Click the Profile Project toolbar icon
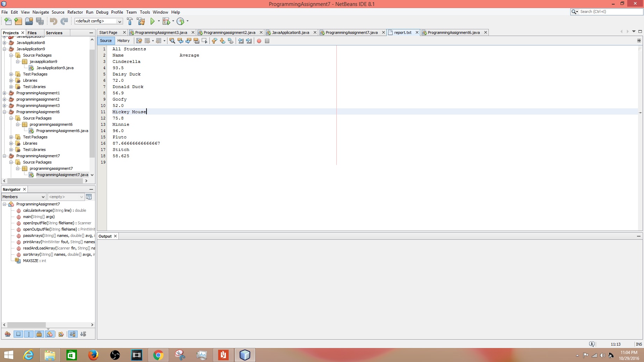The width and height of the screenshot is (644, 362). coord(180,21)
